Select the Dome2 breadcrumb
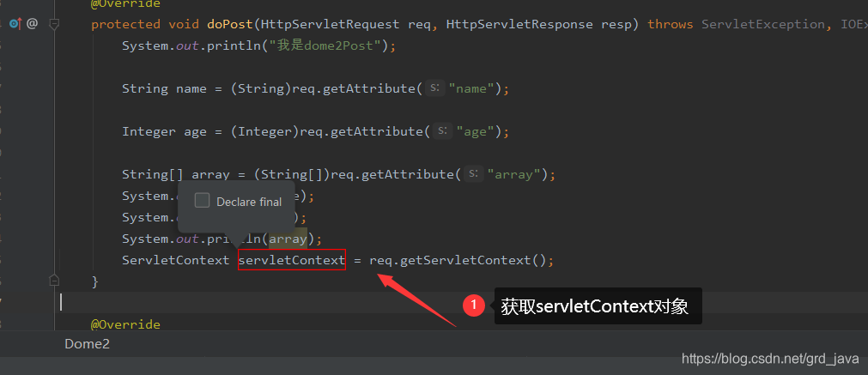Viewport: 868px width, 375px height. tap(87, 343)
